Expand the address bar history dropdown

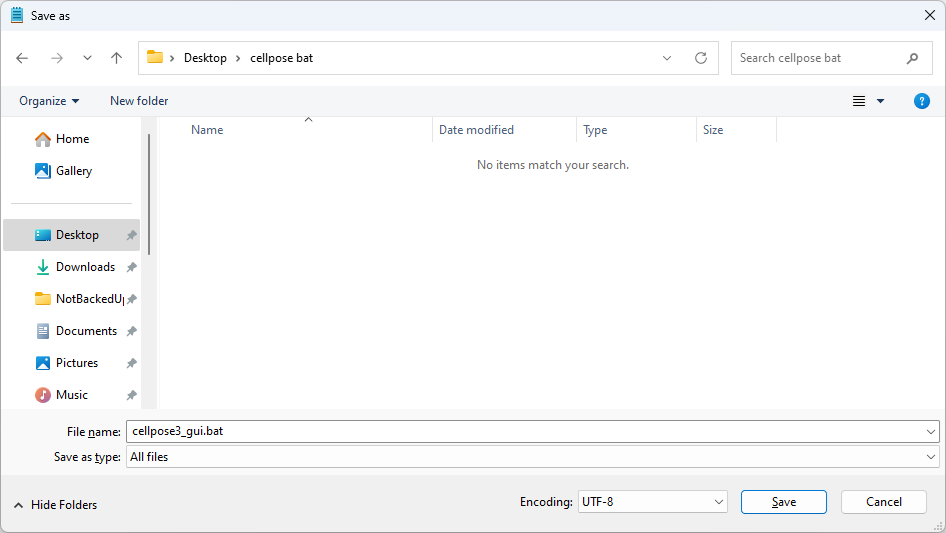[667, 58]
